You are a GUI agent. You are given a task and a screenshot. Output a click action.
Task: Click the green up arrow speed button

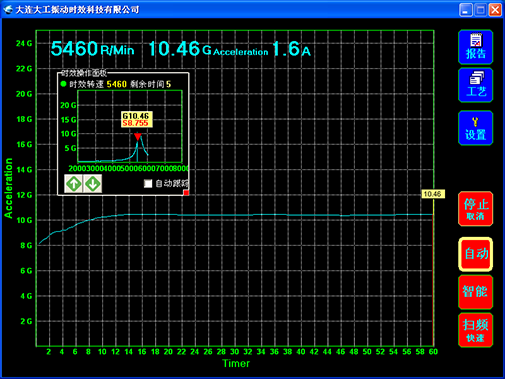[73, 184]
